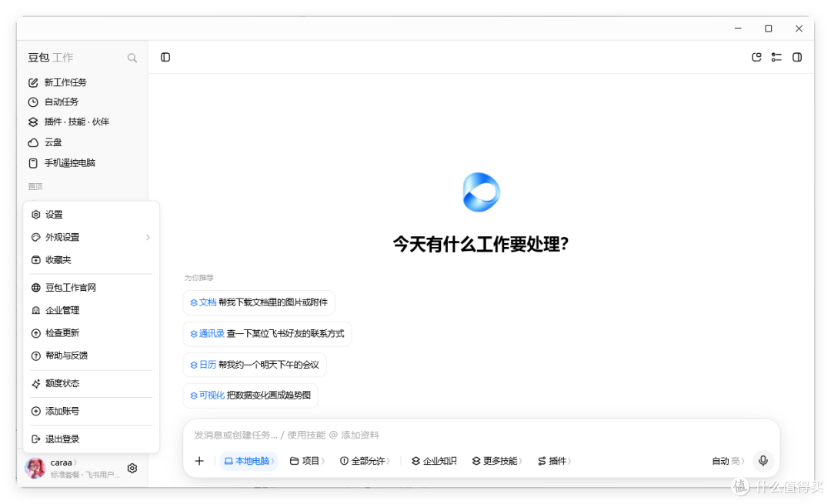831x504 pixels.
Task: Expand the 外观设置 submenu arrow
Action: (x=148, y=238)
